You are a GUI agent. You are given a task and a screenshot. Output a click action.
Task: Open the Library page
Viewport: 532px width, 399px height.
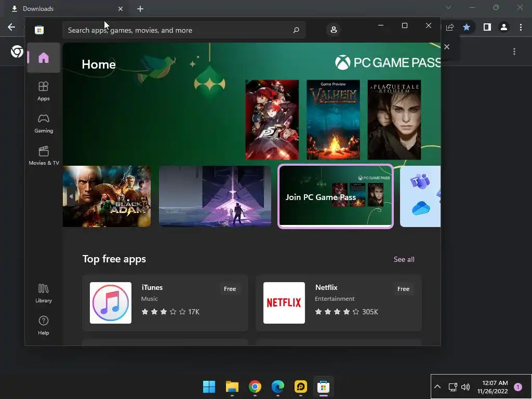click(x=44, y=294)
